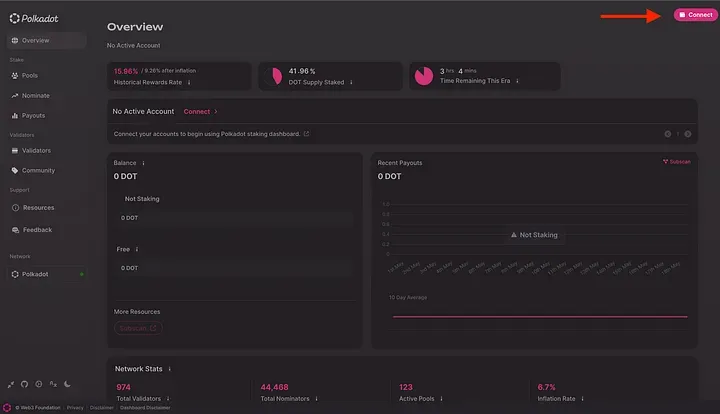
Task: Click the DOT Supply Staked pie chart
Action: click(x=274, y=76)
